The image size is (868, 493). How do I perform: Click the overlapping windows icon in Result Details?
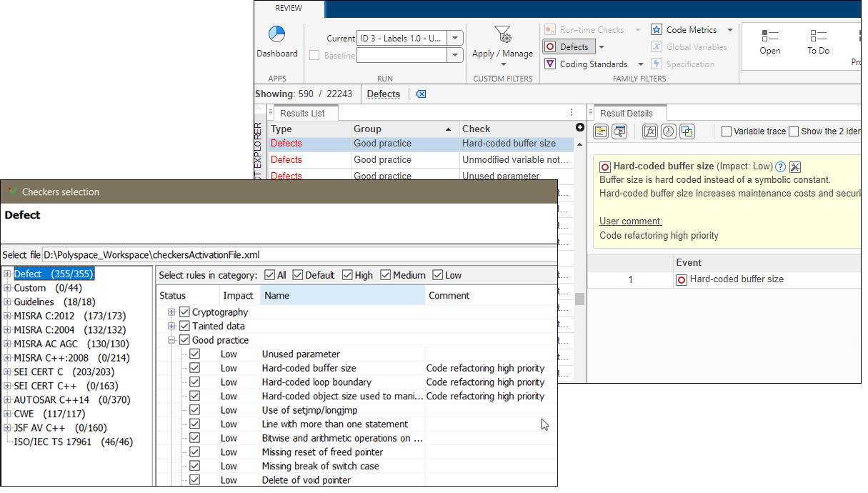pyautogui.click(x=687, y=131)
